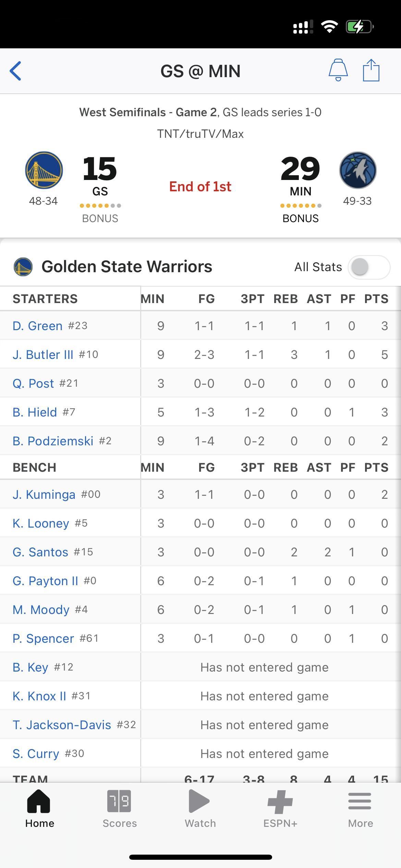Enable the All Stats toggle
This screenshot has width=401, height=868.
point(369,267)
